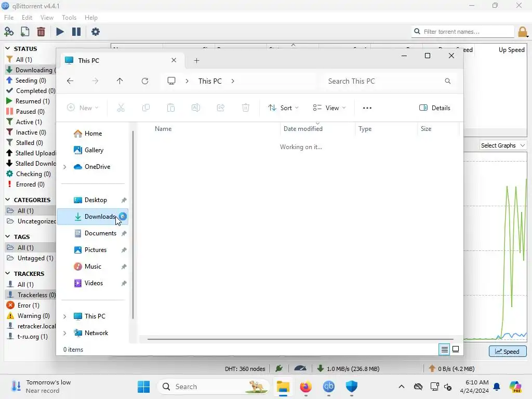Image resolution: width=532 pixels, height=399 pixels.
Task: Open the qBittorrent Tools menu
Action: pyautogui.click(x=69, y=17)
